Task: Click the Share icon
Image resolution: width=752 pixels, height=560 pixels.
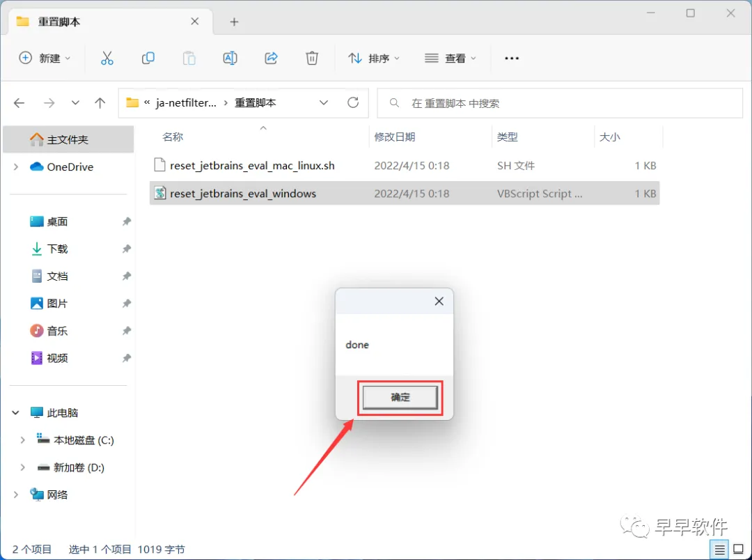Action: tap(271, 58)
